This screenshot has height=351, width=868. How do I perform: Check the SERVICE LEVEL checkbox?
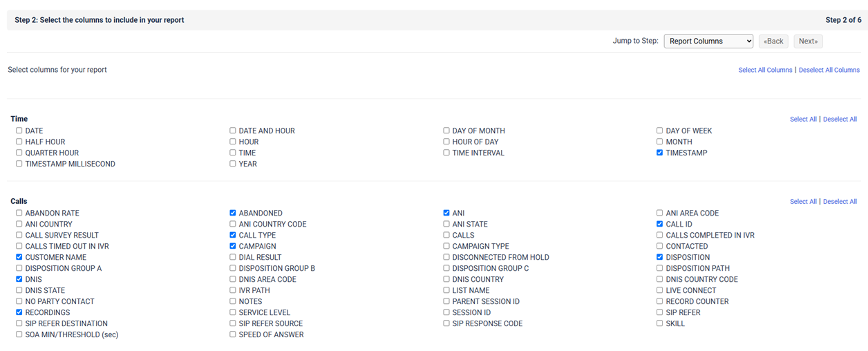pyautogui.click(x=233, y=312)
